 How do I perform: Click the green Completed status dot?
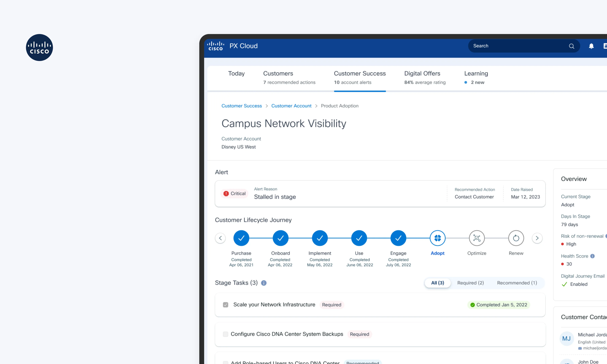472,305
